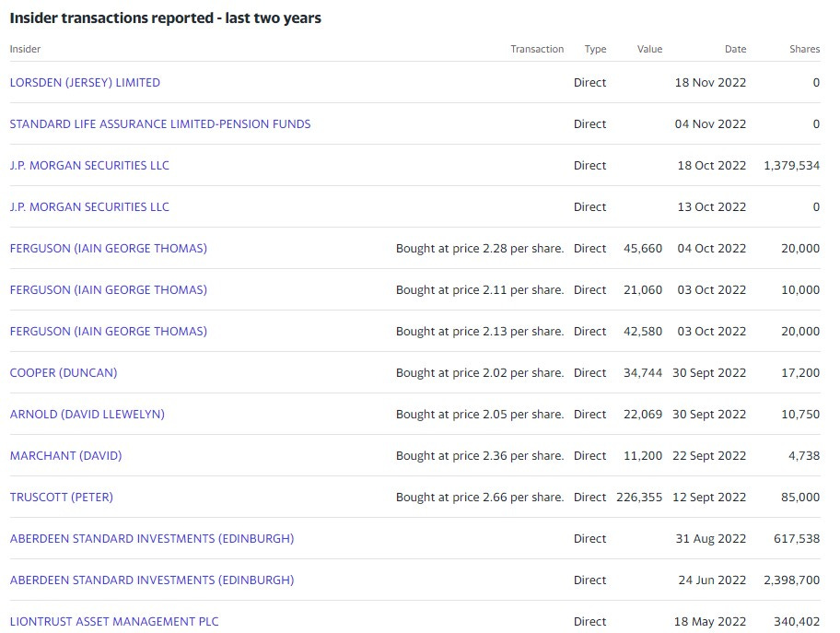Select the 'Insider transactions reported' heading
Screen dimensions: 840x633
coord(166,18)
